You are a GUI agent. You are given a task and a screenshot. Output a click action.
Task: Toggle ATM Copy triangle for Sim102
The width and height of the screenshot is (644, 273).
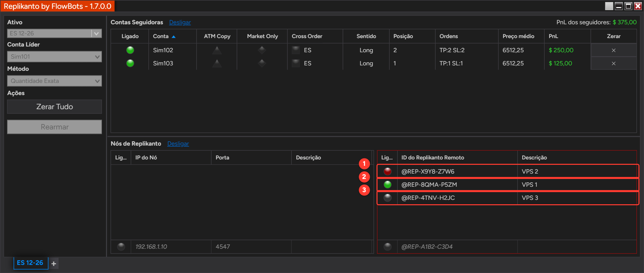click(217, 50)
